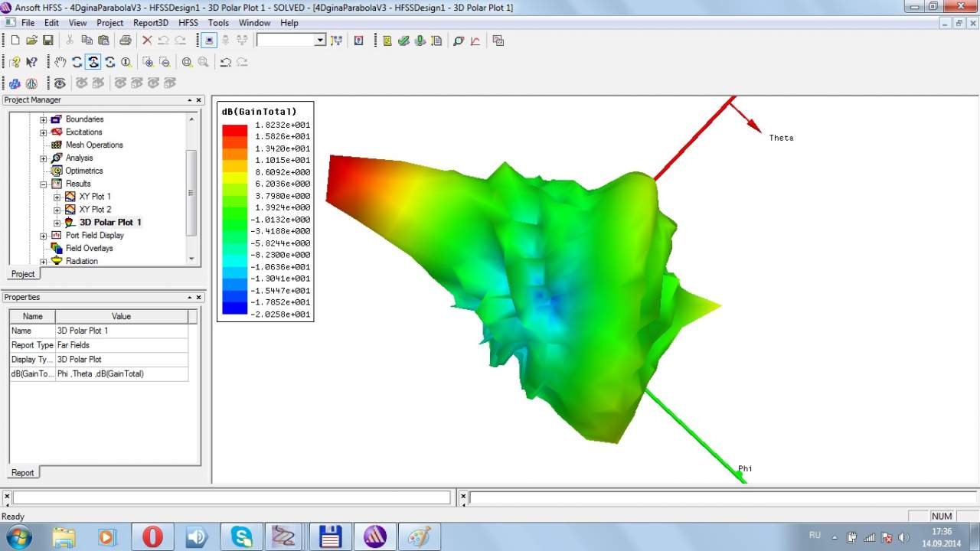Toggle the highlighted rotate view mode button
The width and height of the screenshot is (980, 551).
pyautogui.click(x=93, y=62)
